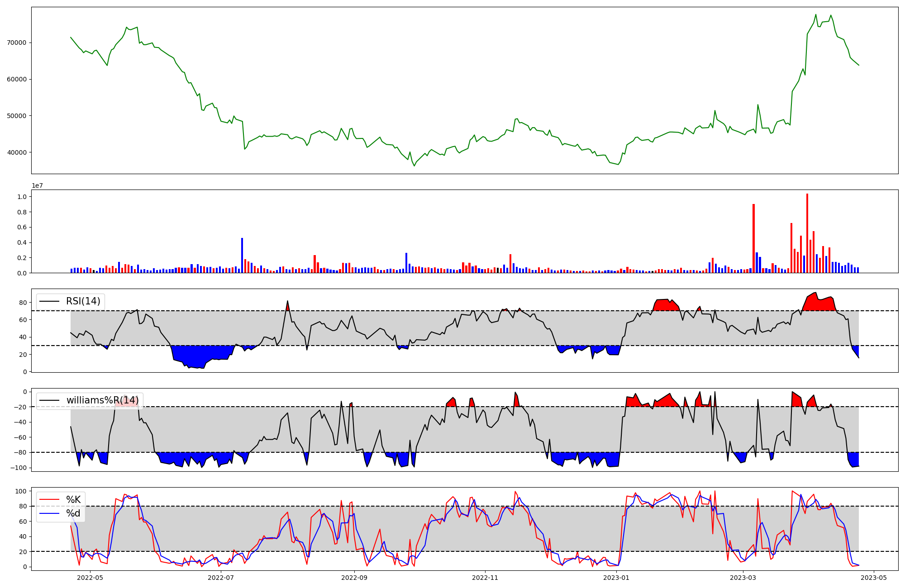Click the 1e7 volume scale notation
Viewport: 905px width, 588px height.
click(37, 185)
